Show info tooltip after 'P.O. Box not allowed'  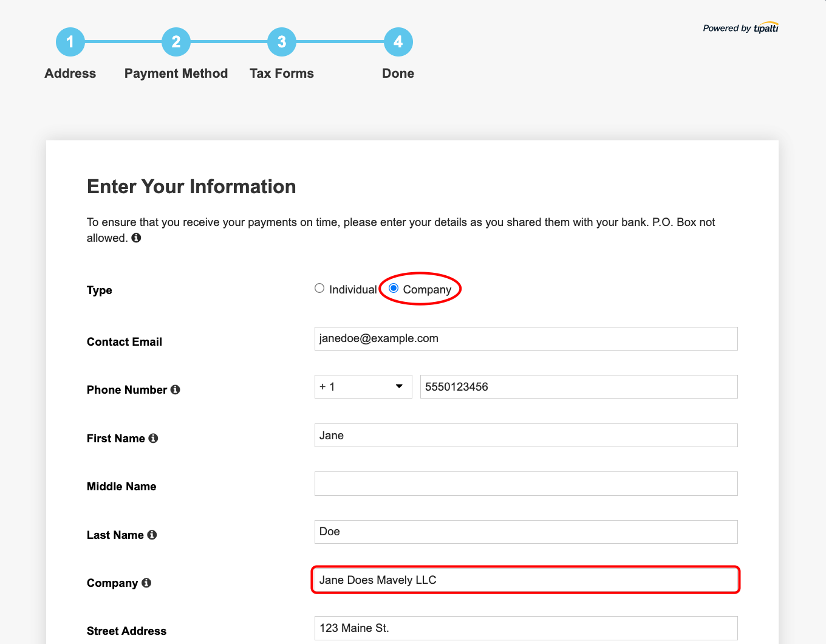[136, 238]
